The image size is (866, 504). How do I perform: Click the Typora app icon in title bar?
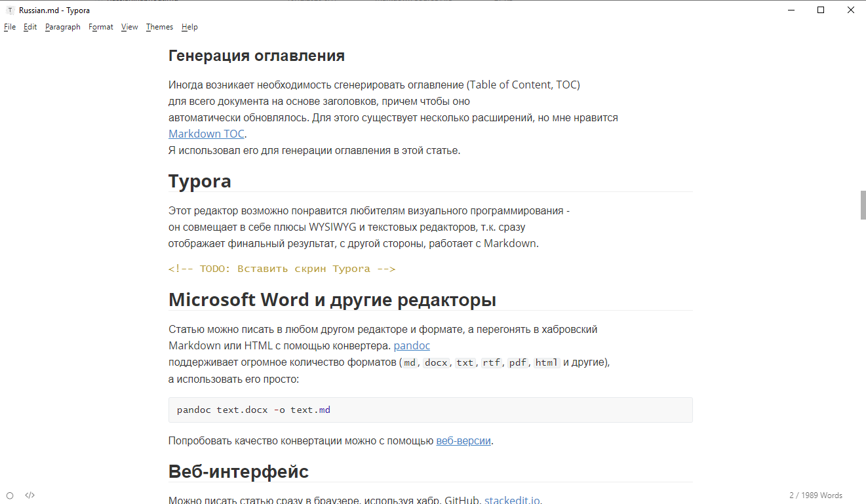pyautogui.click(x=10, y=10)
